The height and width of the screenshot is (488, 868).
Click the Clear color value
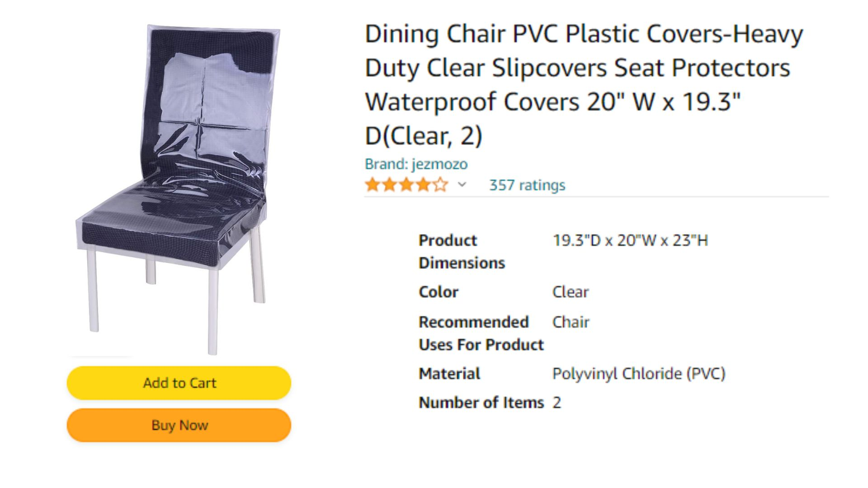(x=571, y=292)
